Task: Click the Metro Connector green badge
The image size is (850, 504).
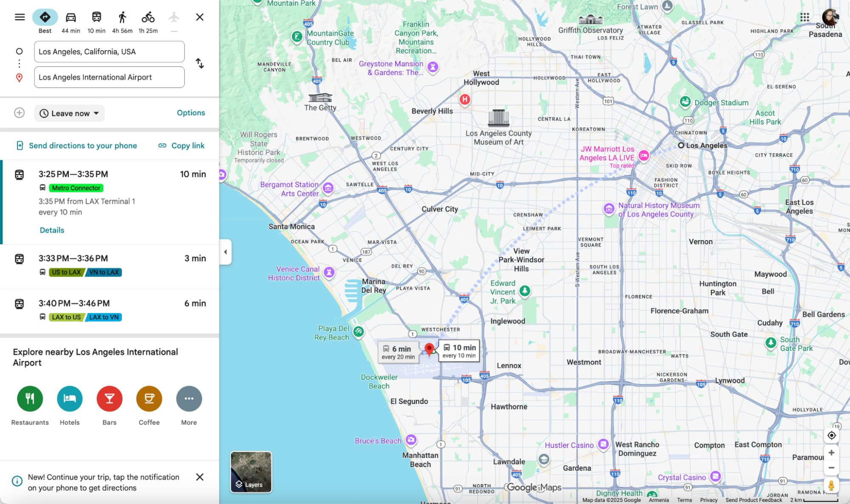Action: [76, 188]
